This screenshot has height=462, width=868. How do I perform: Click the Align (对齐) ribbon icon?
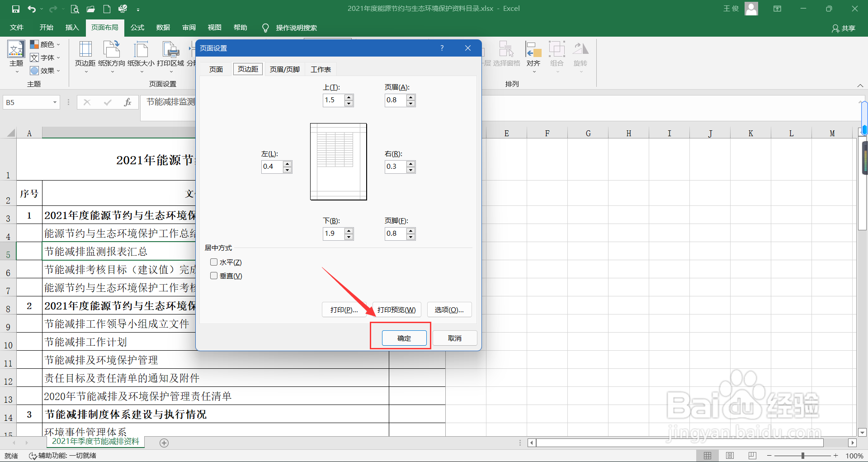[533, 49]
